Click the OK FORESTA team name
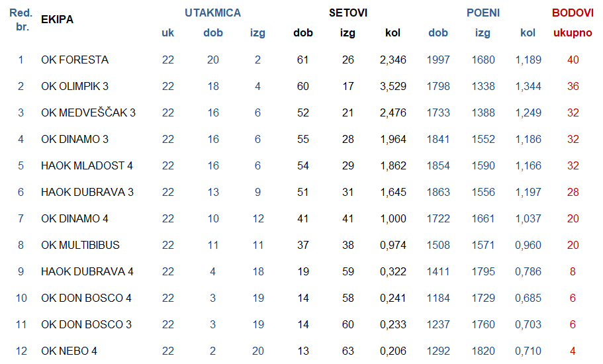This screenshot has width=603, height=364. (75, 60)
